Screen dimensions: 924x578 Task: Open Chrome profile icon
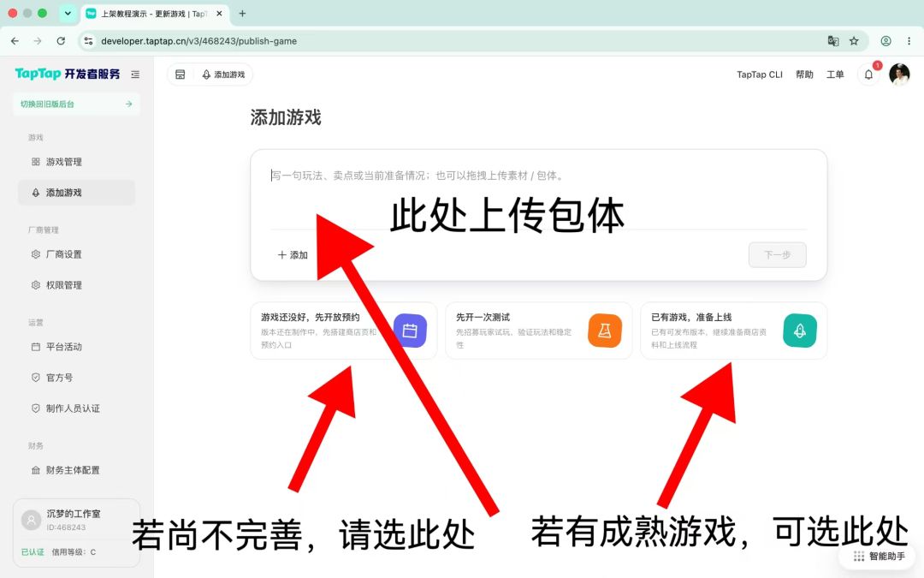point(885,41)
